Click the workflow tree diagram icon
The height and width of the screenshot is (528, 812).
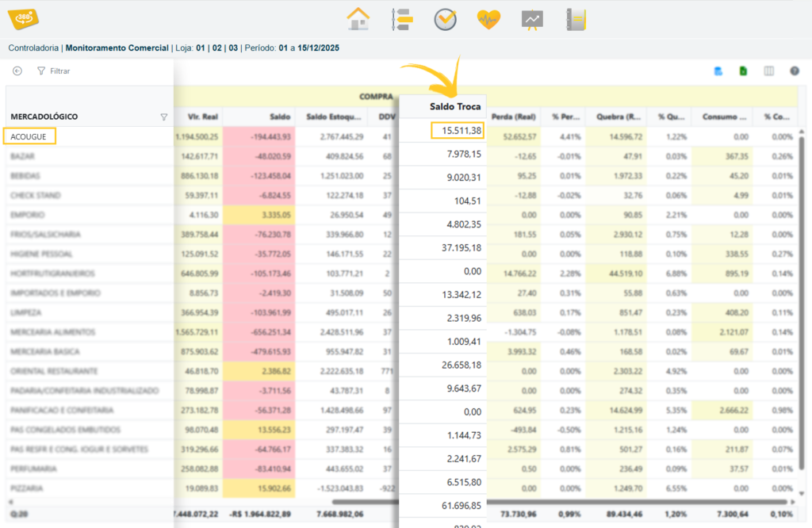click(401, 19)
